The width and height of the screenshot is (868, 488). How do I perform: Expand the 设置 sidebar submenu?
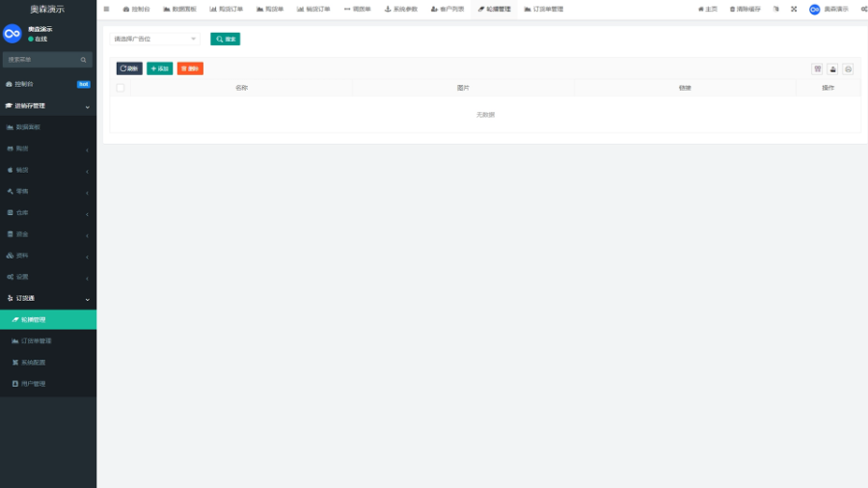(x=48, y=277)
